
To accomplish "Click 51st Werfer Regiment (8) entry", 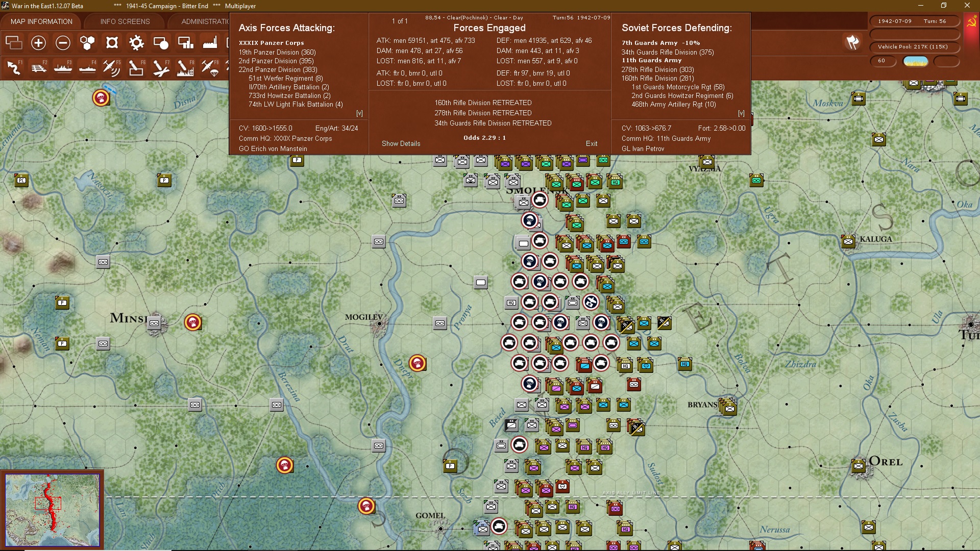I will pyautogui.click(x=286, y=78).
